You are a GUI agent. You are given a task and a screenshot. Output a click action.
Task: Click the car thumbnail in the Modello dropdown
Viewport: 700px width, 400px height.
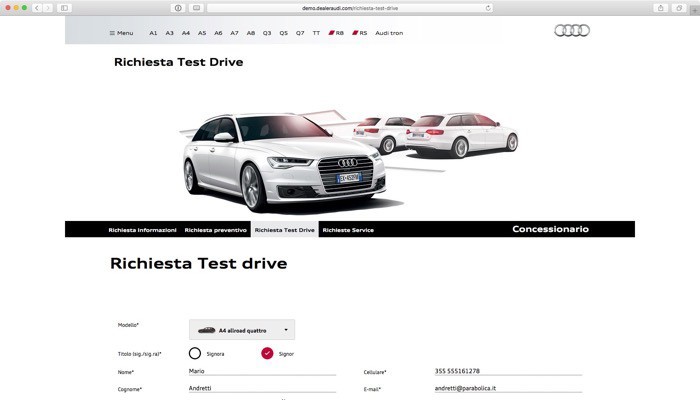[x=207, y=330]
